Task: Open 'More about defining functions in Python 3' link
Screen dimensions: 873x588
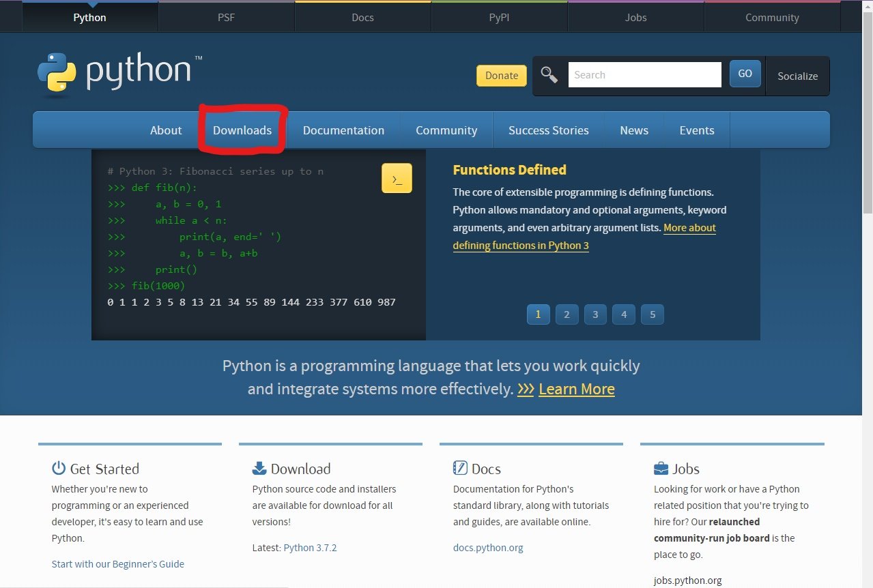Action: (x=584, y=237)
